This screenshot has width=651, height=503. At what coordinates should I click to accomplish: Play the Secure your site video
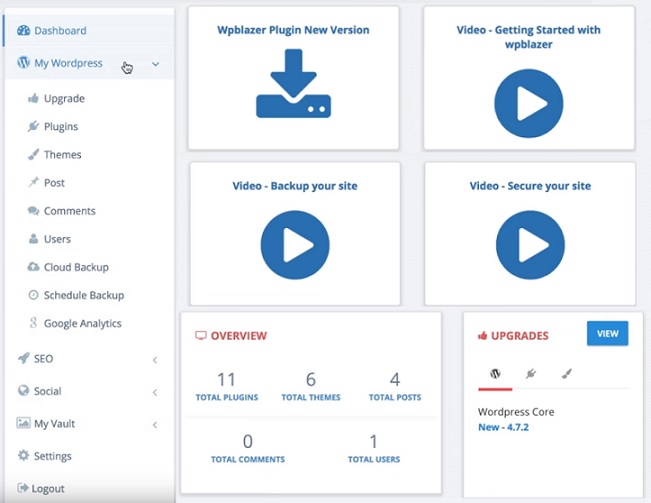coord(530,245)
